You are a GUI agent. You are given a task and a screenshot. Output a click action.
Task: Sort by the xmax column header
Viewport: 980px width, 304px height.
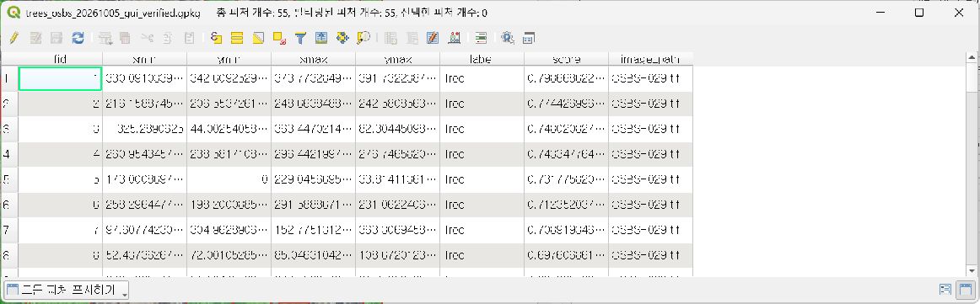(x=313, y=59)
